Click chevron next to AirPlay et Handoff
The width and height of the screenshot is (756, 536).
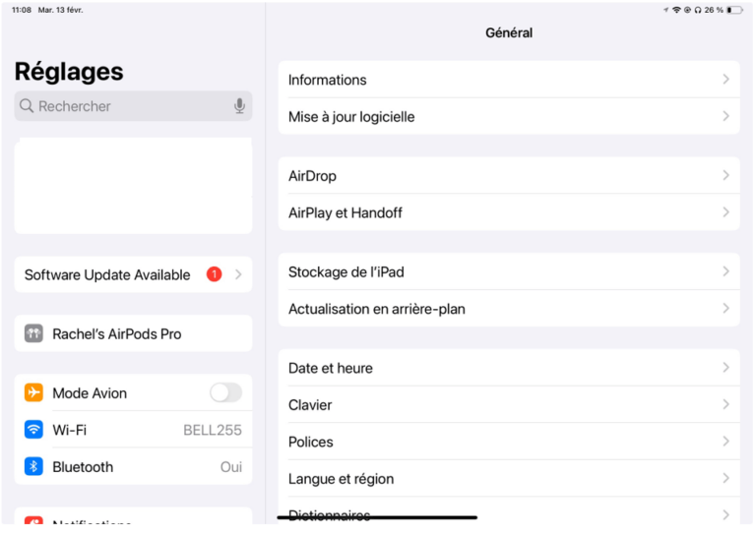(726, 212)
